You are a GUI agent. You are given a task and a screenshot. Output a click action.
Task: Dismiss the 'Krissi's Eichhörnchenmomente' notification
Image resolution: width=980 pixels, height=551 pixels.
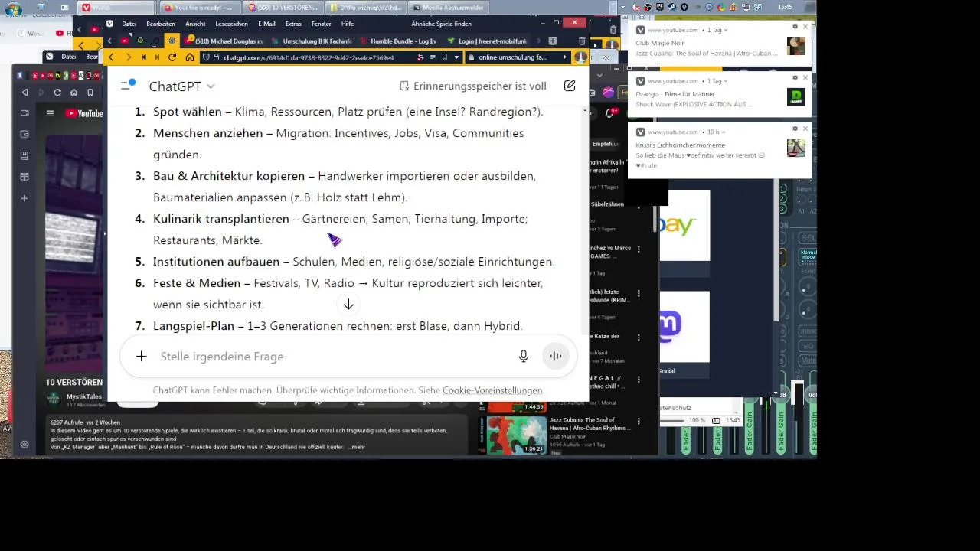pos(805,129)
